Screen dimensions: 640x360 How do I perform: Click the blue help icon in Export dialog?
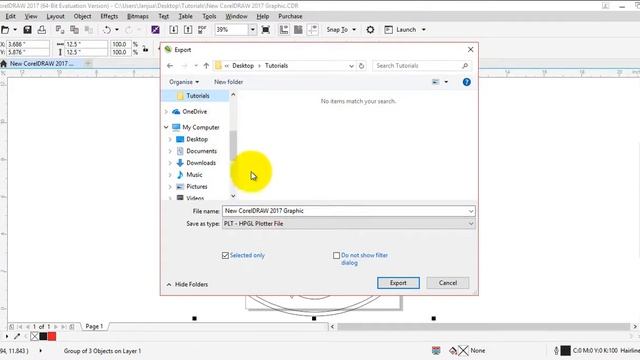467,82
